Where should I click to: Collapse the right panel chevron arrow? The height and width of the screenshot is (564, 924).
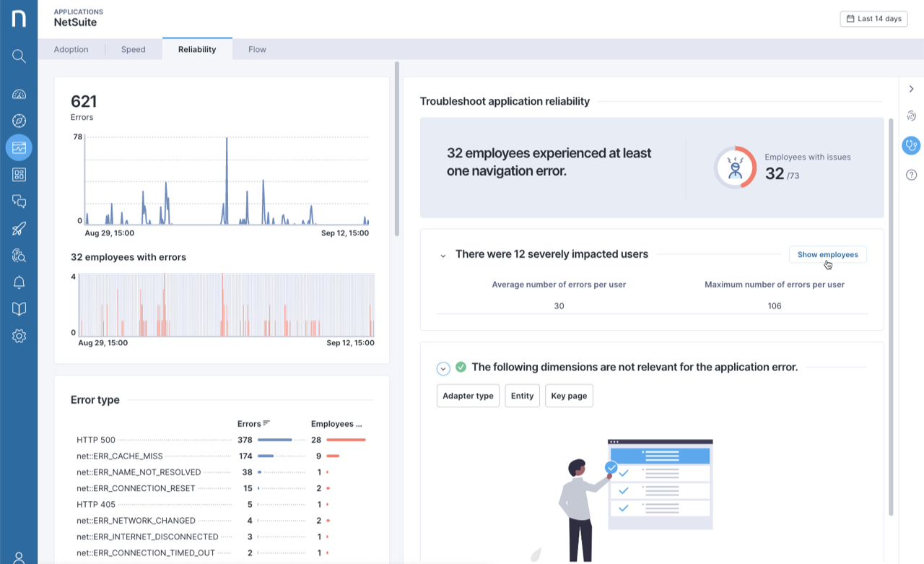[x=911, y=89]
